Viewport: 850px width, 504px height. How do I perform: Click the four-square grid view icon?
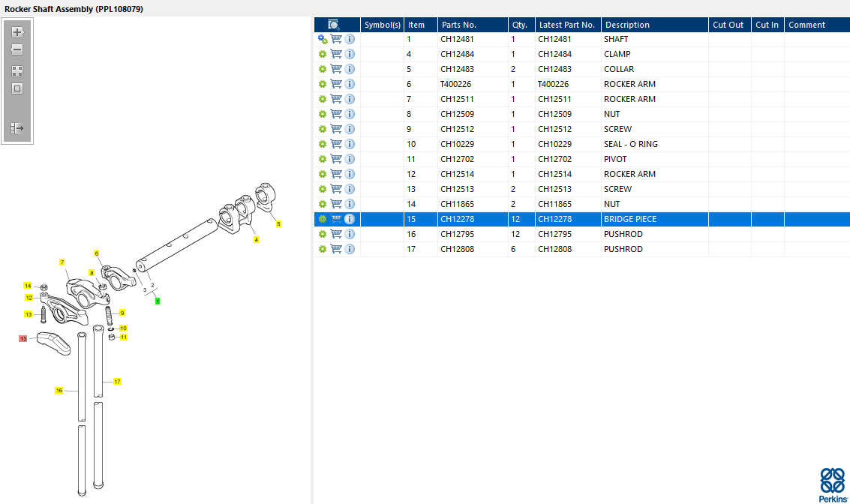[x=17, y=71]
